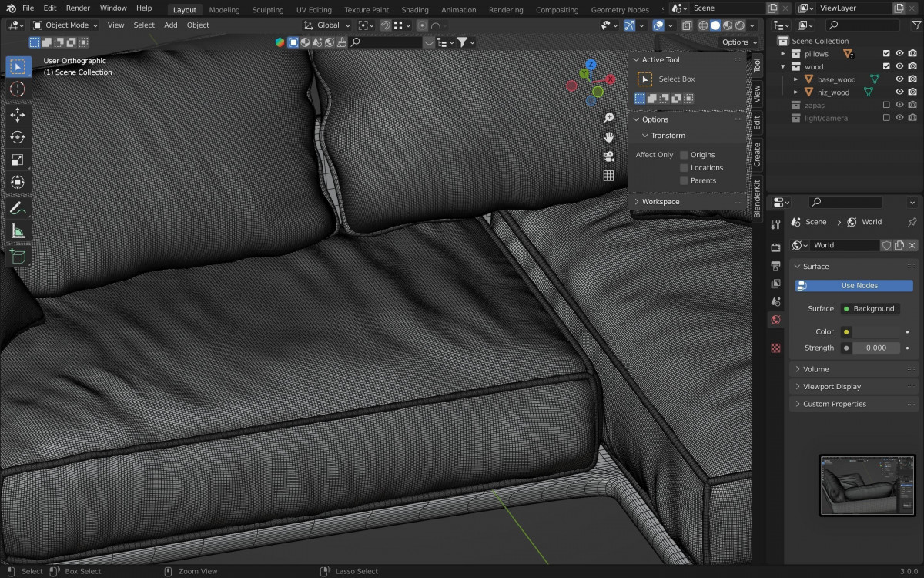Select the Scale tool
The image size is (924, 578).
(x=18, y=160)
